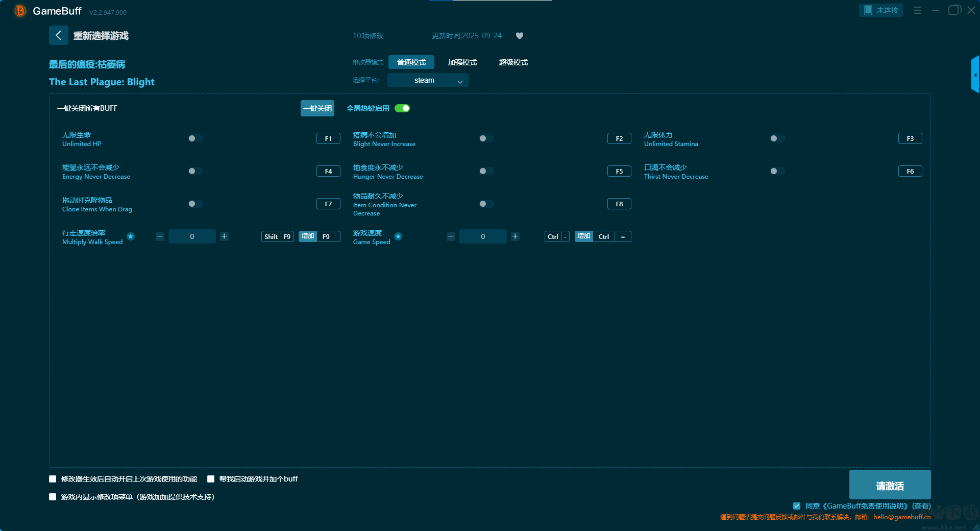Click the Ctrl - decrease hotkey box
This screenshot has height=531, width=980.
[557, 236]
